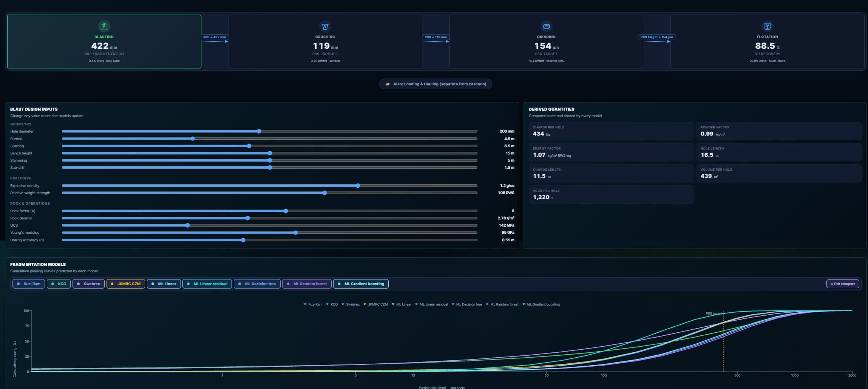Screen dimensions: 868x389
Task: Adjust the Explosive density slider
Action: [x=270, y=185]
